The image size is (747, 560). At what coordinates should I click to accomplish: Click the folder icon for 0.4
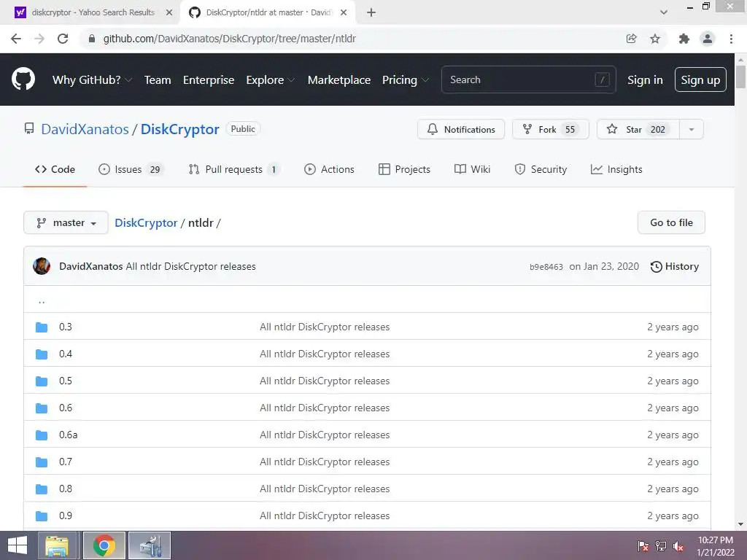point(42,354)
